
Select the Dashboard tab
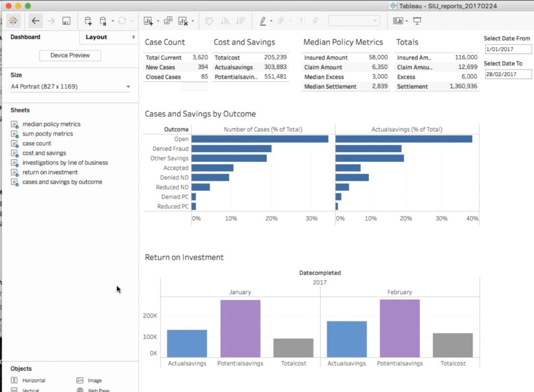point(25,37)
